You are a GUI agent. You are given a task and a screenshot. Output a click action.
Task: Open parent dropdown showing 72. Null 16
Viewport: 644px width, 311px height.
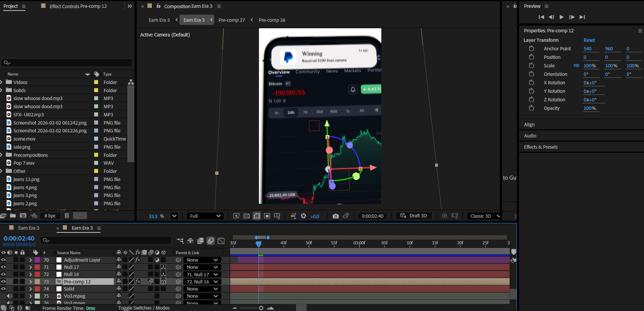[x=202, y=282]
